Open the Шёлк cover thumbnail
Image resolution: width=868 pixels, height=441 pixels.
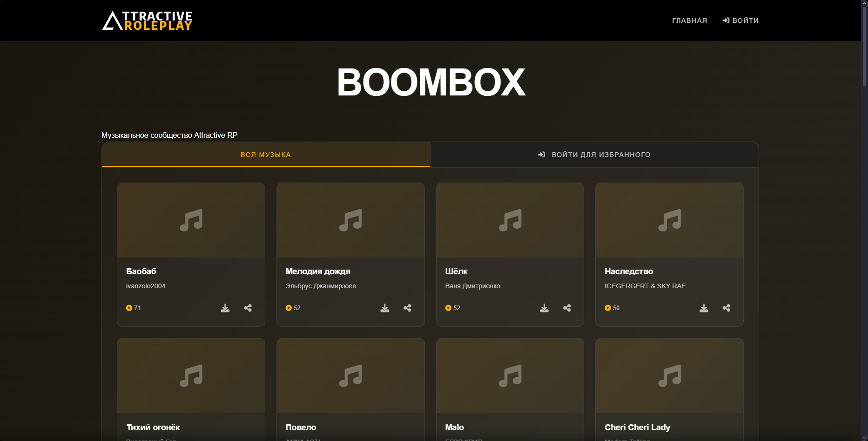coord(510,220)
